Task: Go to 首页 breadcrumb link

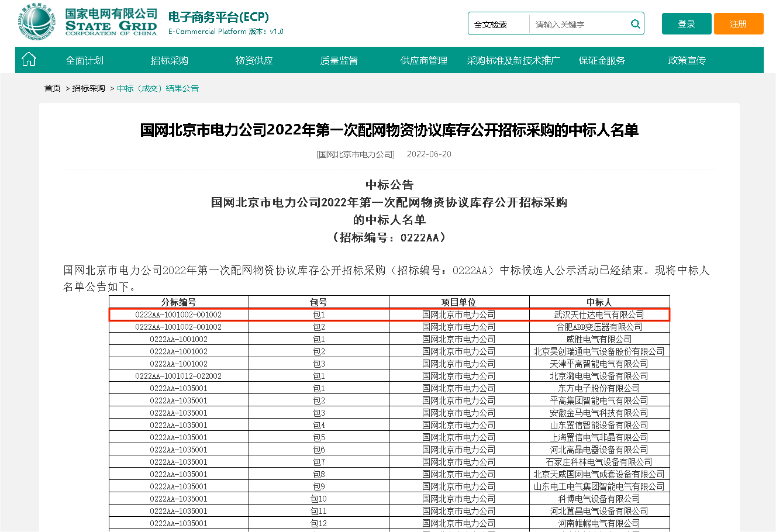Action: pyautogui.click(x=53, y=88)
